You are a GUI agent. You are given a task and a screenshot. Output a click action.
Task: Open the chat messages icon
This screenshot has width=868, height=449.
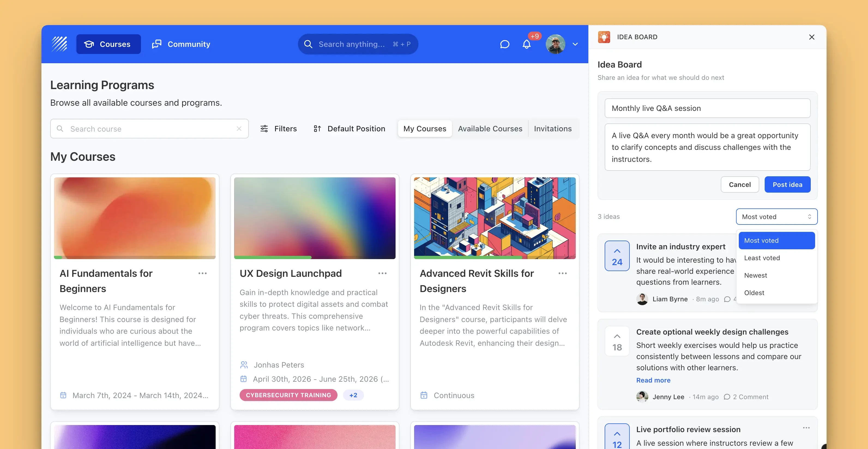504,44
